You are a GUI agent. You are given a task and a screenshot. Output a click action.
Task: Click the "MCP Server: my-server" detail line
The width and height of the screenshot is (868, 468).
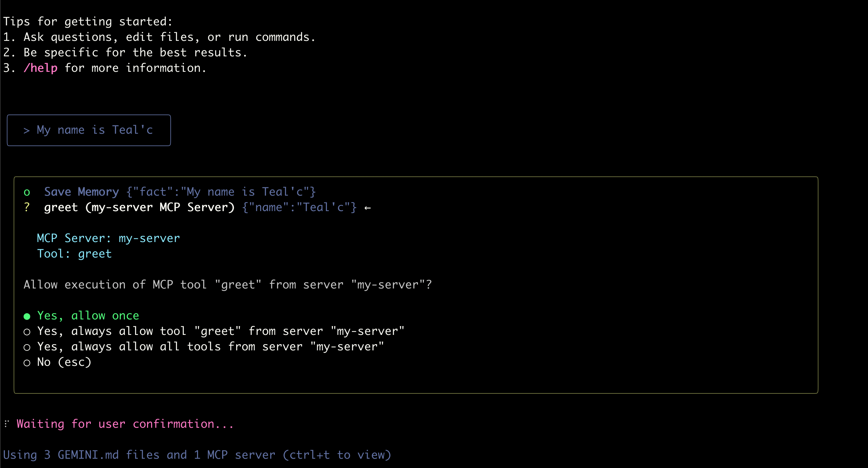click(108, 238)
